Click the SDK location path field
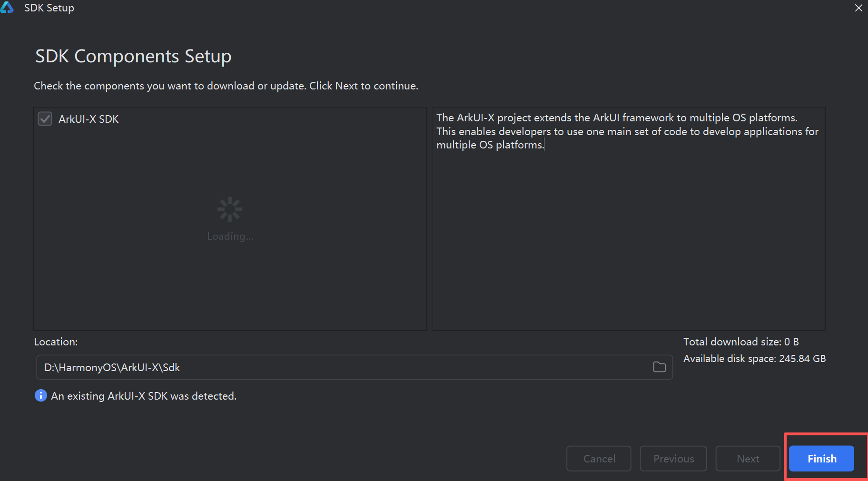The height and width of the screenshot is (481, 868). pyautogui.click(x=355, y=367)
